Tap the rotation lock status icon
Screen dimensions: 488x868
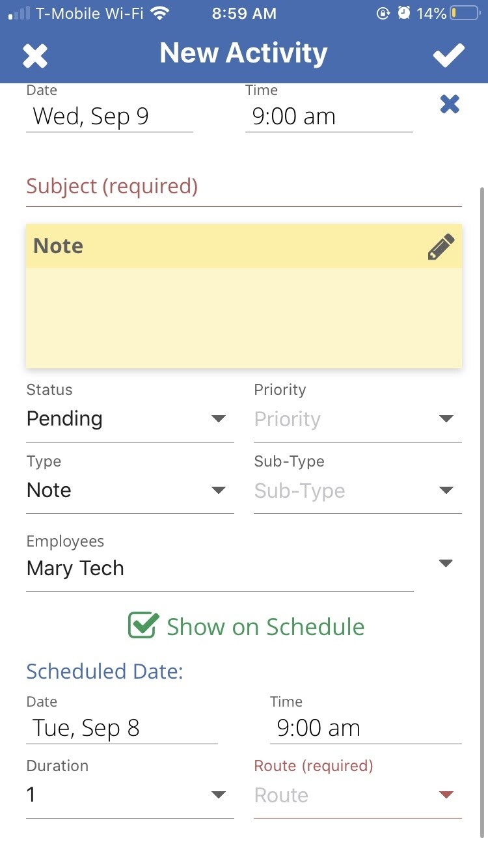[x=383, y=13]
